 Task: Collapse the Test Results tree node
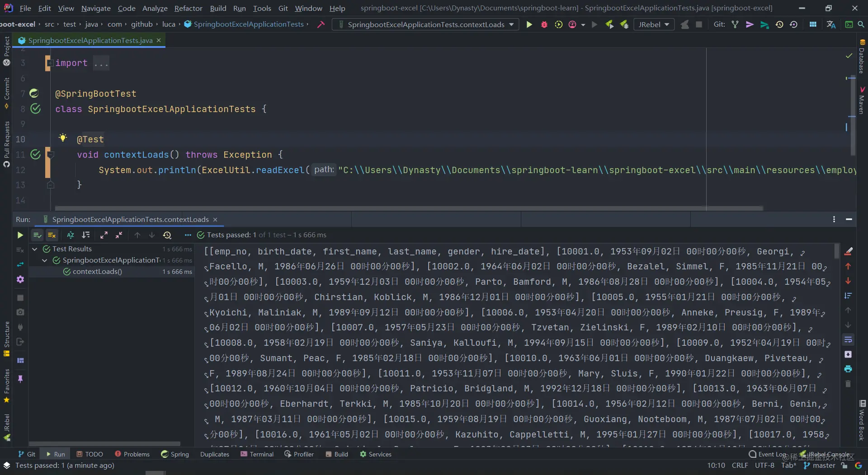[35, 249]
